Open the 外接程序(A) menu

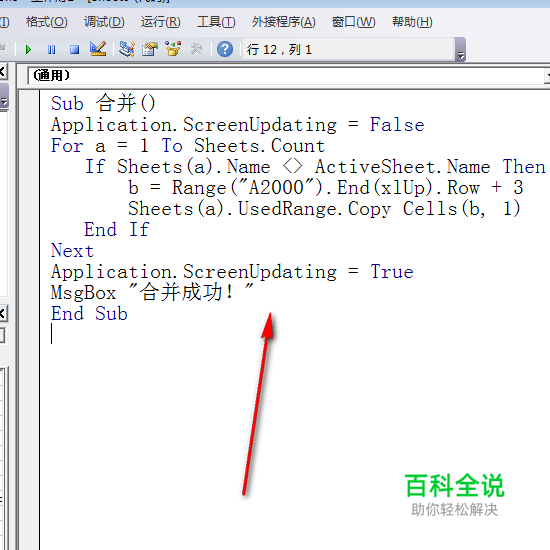283,22
